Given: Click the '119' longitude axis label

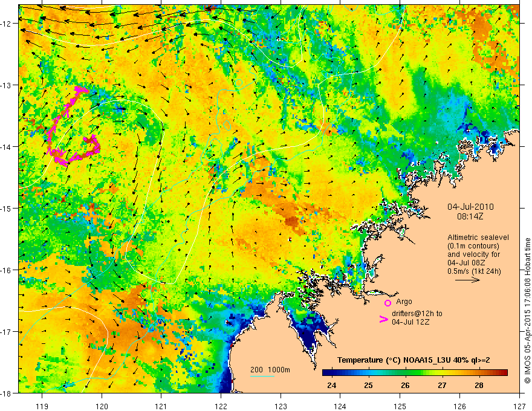Looking at the screenshot, I should tap(42, 406).
